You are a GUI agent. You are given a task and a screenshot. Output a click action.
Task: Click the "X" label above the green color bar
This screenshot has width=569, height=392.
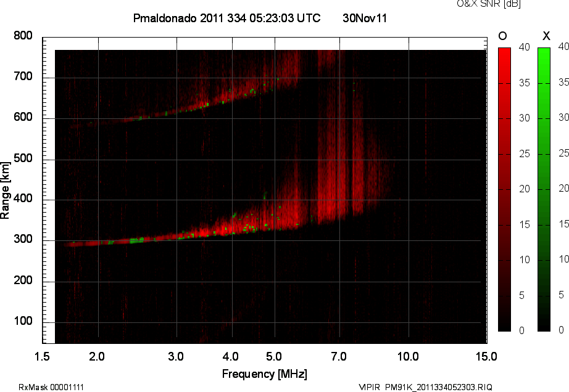[546, 36]
